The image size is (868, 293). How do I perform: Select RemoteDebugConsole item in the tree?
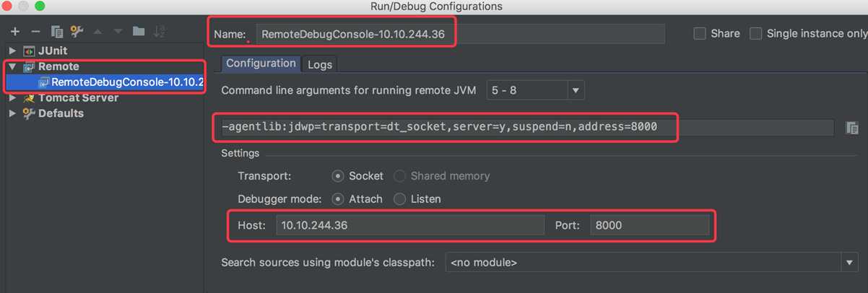(x=123, y=82)
